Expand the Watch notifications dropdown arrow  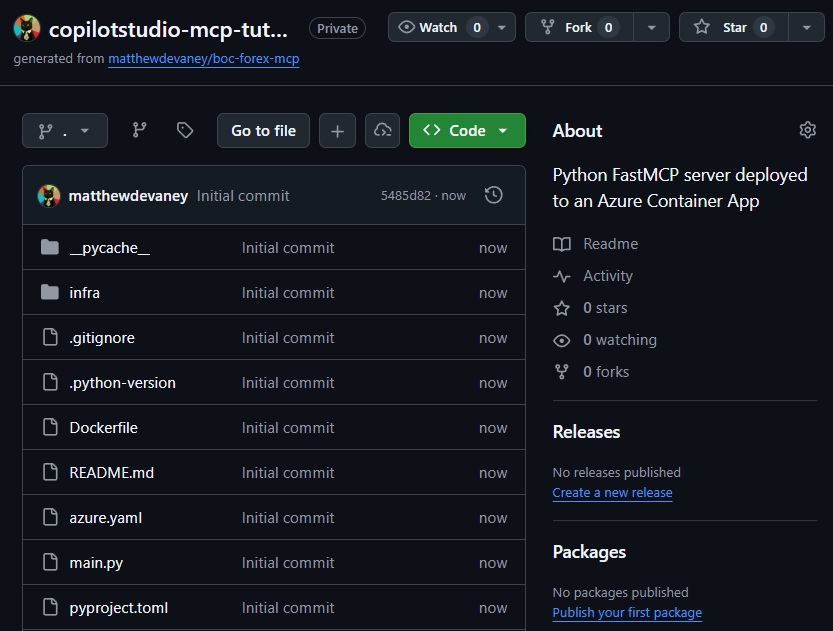[x=502, y=27]
